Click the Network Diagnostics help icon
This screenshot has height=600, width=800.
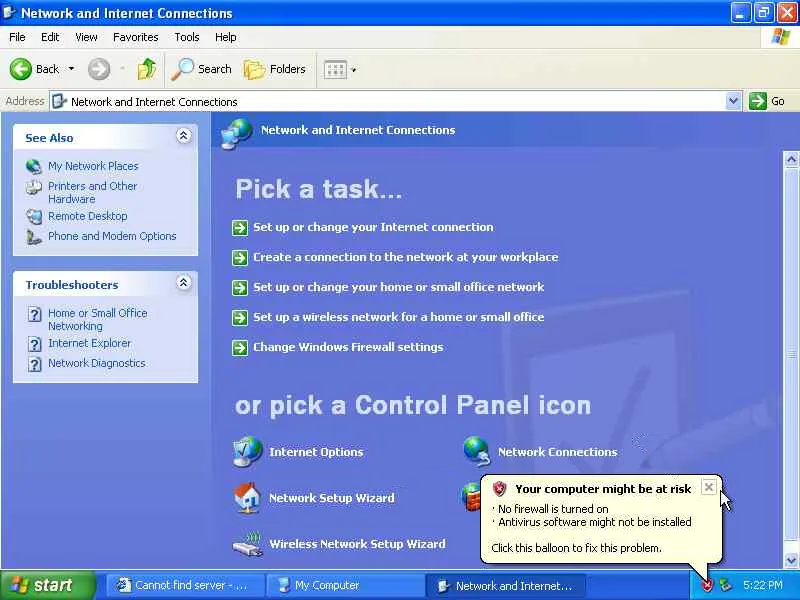[x=34, y=364]
